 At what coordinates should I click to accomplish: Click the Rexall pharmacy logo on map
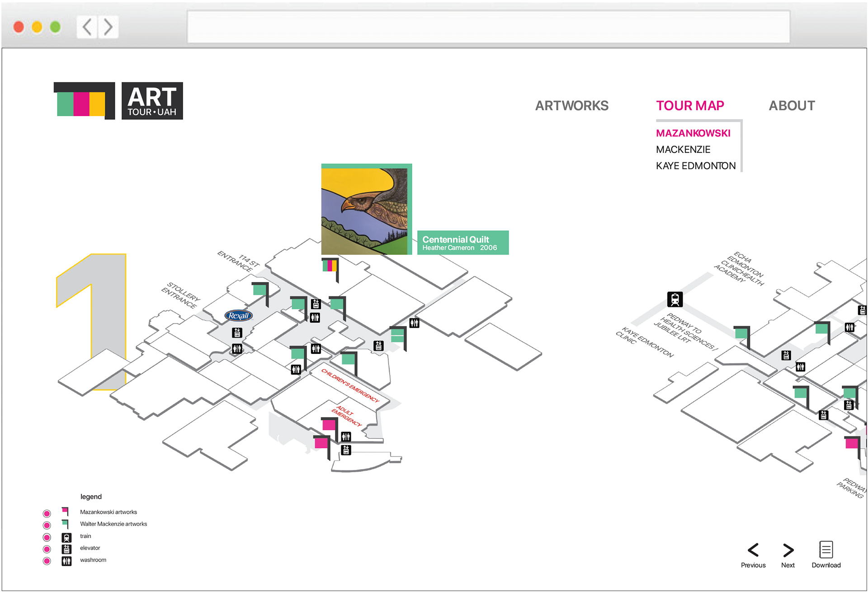coord(239,316)
